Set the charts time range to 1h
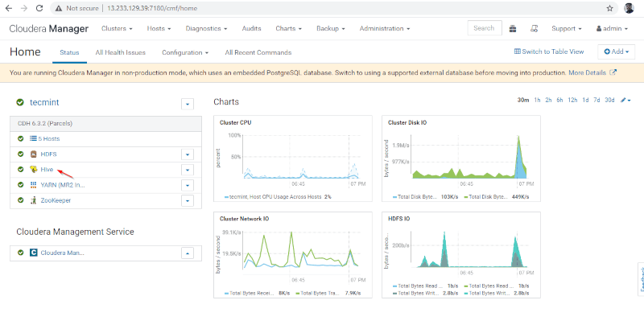 point(537,100)
